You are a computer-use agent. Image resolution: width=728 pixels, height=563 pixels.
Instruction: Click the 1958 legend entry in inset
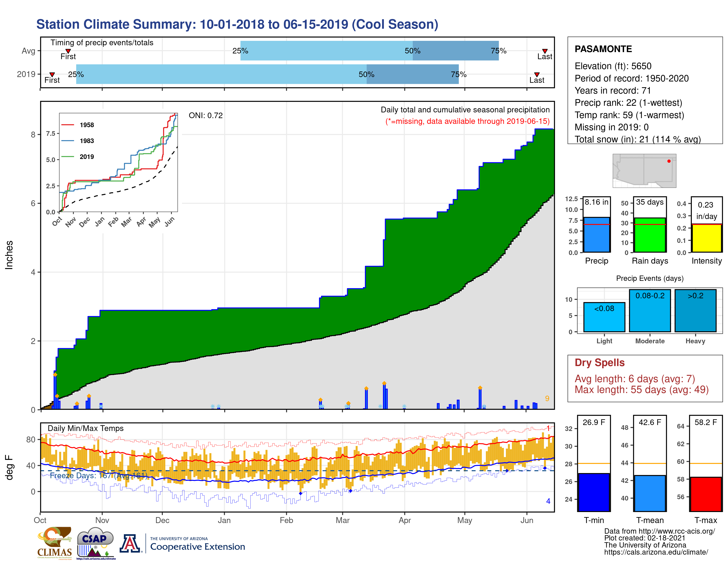[x=87, y=125]
